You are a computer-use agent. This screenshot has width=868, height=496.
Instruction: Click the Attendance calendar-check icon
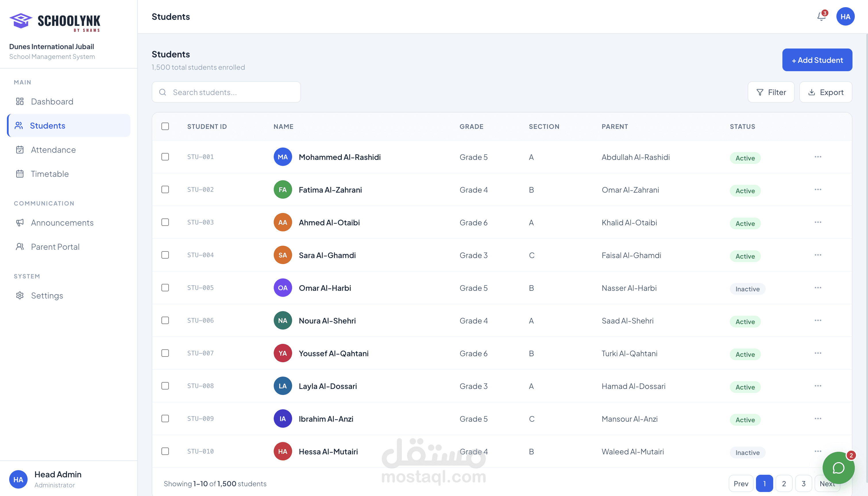click(20, 150)
